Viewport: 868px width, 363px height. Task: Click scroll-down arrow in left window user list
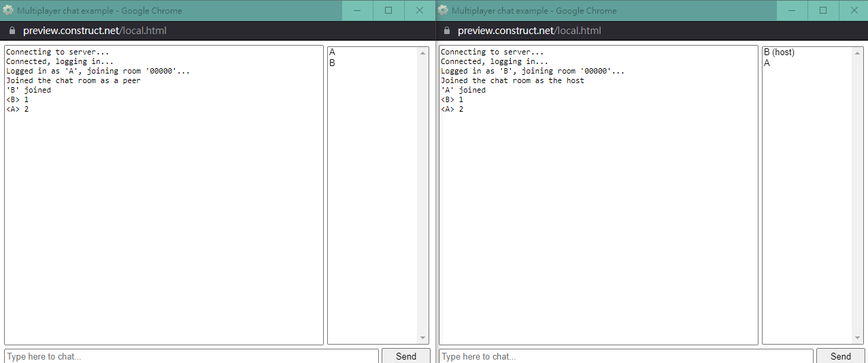[x=422, y=338]
